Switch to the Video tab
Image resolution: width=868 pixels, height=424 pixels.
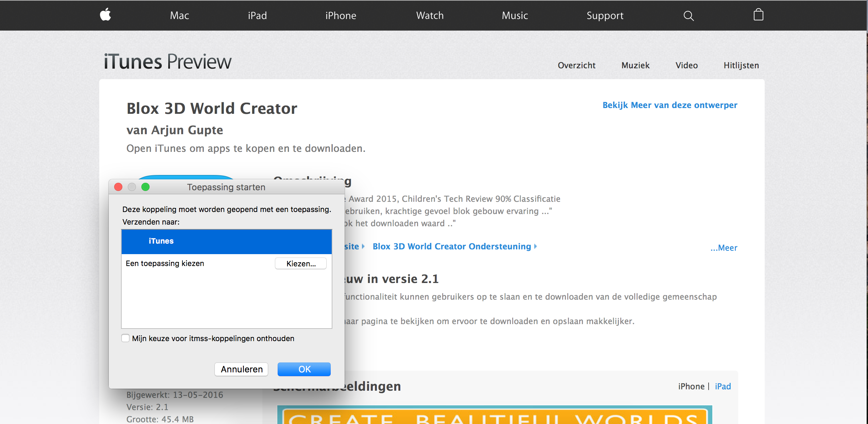(x=687, y=65)
